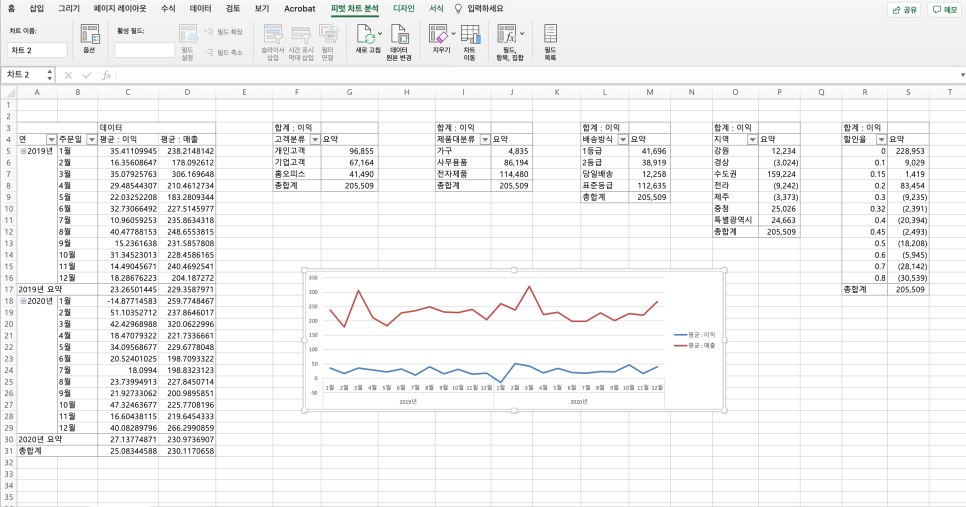Collapse the 2019년 group in pivot table
Viewport: 966px width, 507px height.
[23, 151]
